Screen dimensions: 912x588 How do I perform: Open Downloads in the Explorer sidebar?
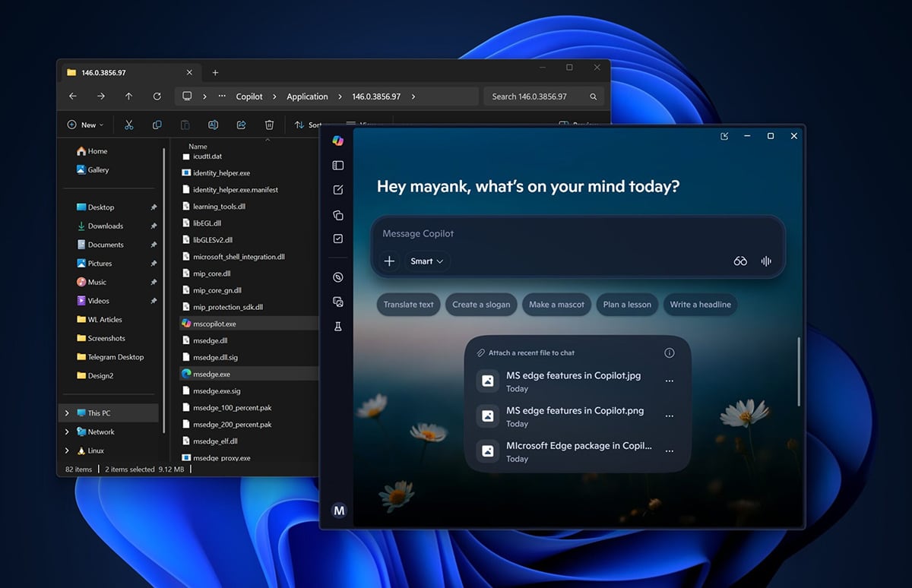pyautogui.click(x=105, y=226)
